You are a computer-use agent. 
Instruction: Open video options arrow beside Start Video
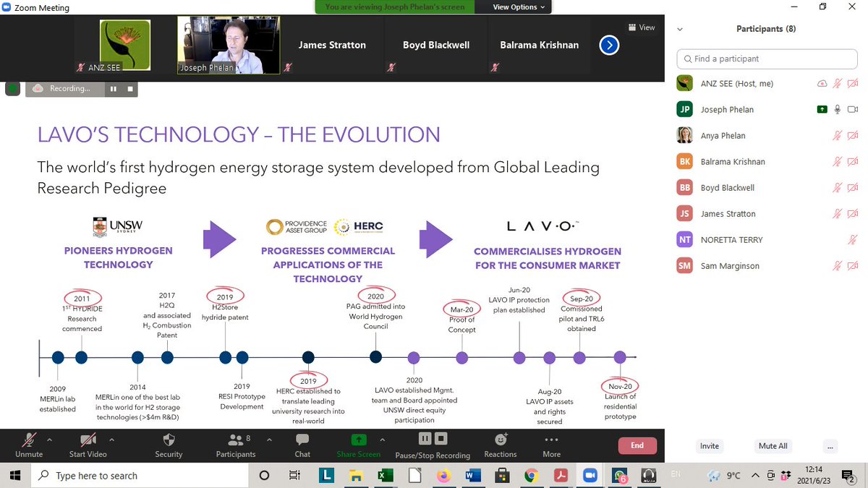[111, 439]
